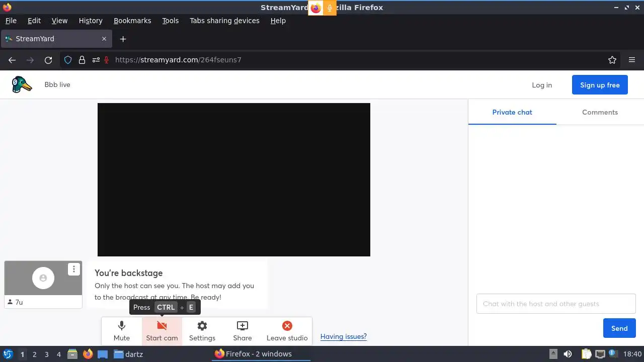Go forward with the browser forward arrow
The image size is (644, 362).
coord(30,60)
